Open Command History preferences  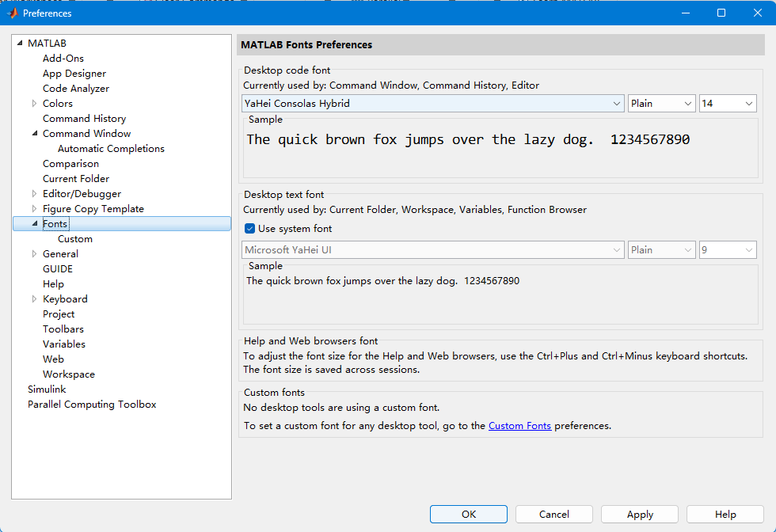84,118
